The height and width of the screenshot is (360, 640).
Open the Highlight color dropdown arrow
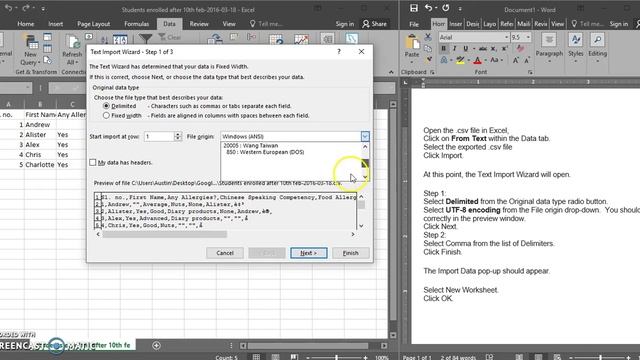[468, 60]
